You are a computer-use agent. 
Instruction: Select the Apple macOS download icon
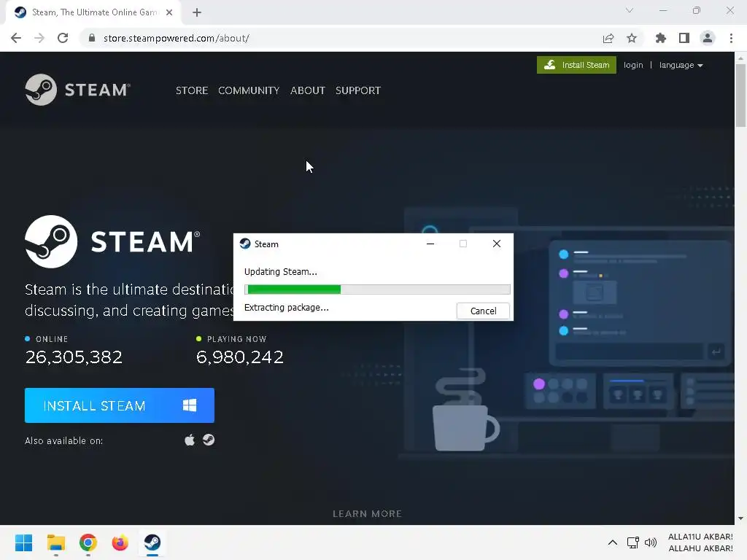(190, 440)
